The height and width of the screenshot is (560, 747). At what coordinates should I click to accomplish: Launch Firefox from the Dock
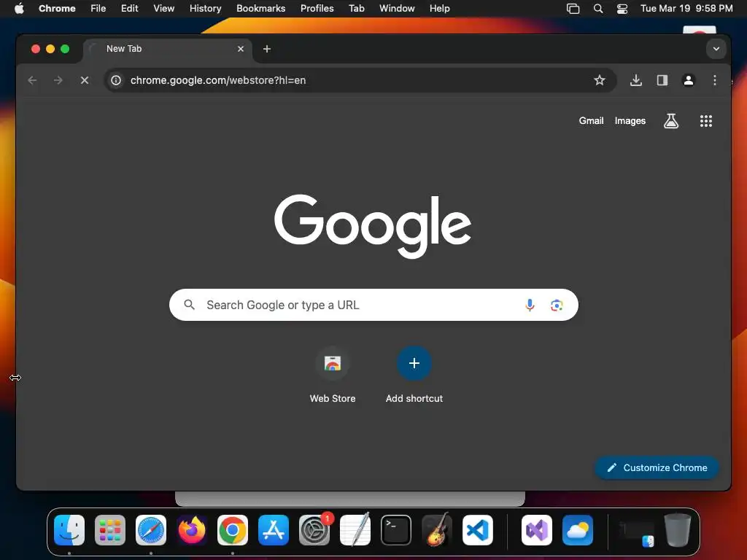[192, 530]
